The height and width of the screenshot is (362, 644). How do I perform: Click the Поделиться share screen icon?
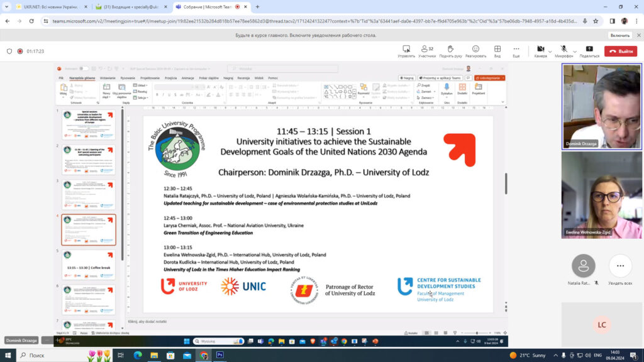point(589,51)
